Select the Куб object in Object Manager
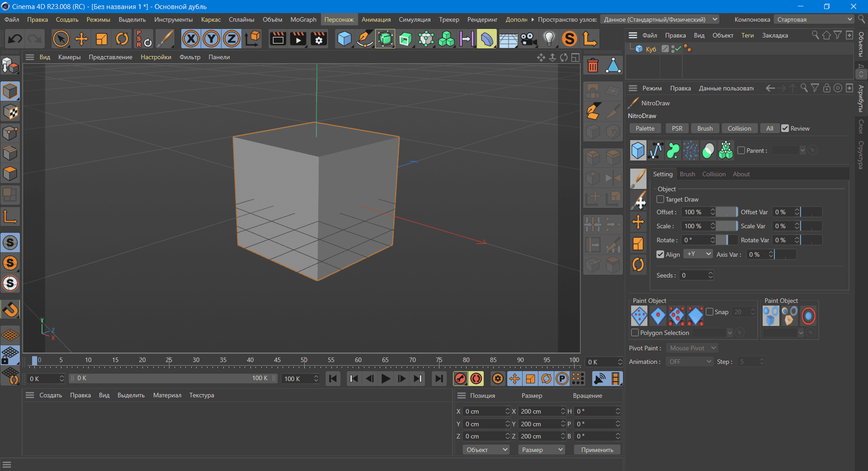Screen dimensions: 868x471 651,49
